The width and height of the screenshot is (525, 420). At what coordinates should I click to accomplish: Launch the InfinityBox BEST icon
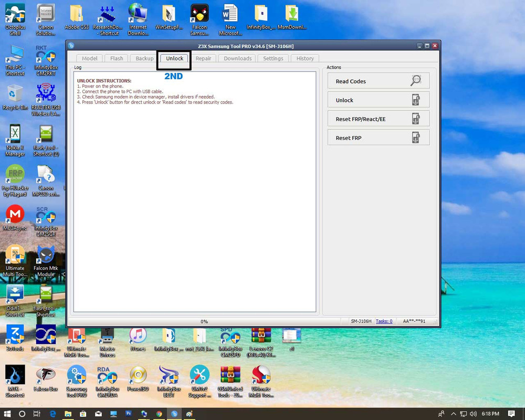[169, 381]
